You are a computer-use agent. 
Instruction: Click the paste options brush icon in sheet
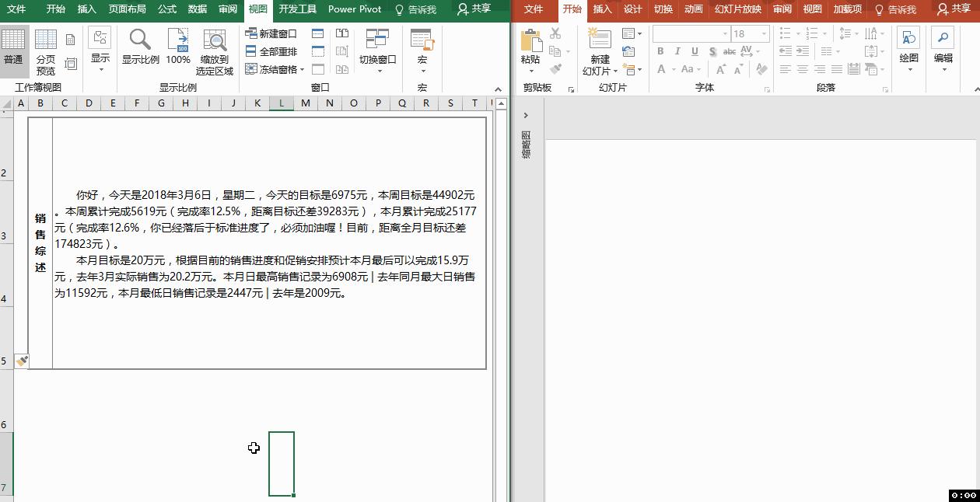tap(22, 361)
